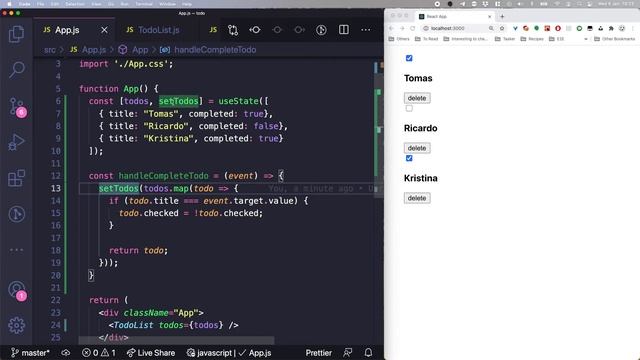Click Prettier in the status bar
The image size is (640, 360).
pyautogui.click(x=319, y=353)
